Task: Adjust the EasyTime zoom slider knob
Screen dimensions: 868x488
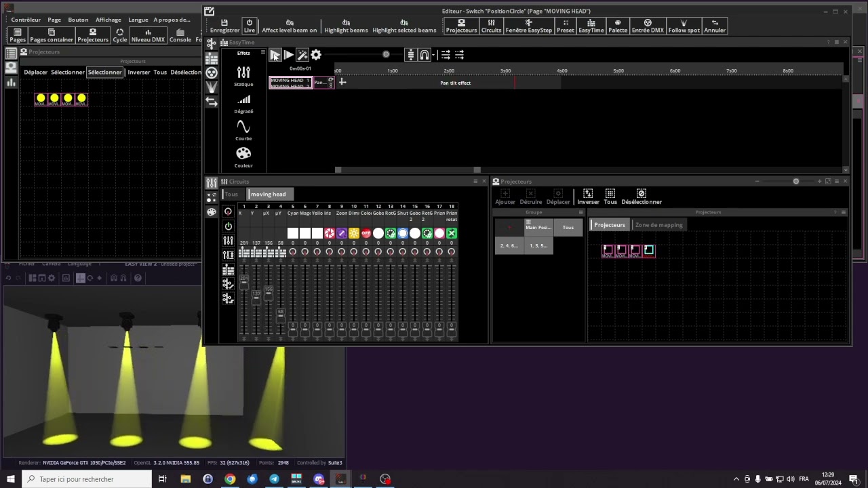Action: tap(386, 54)
